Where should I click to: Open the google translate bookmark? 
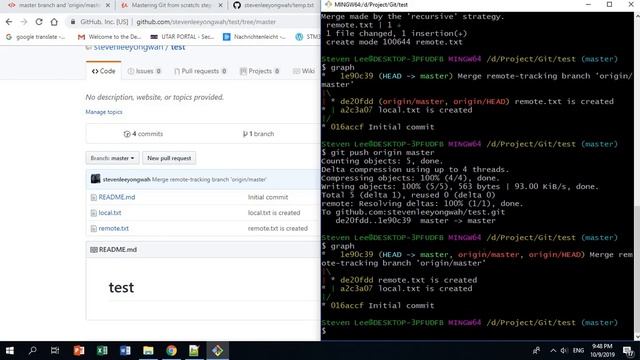coord(36,37)
